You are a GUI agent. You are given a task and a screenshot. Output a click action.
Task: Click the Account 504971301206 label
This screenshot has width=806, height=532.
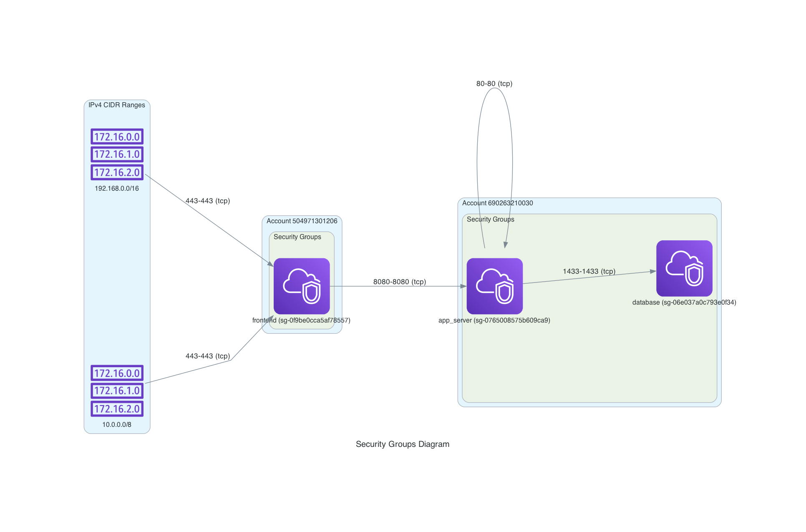[302, 221]
